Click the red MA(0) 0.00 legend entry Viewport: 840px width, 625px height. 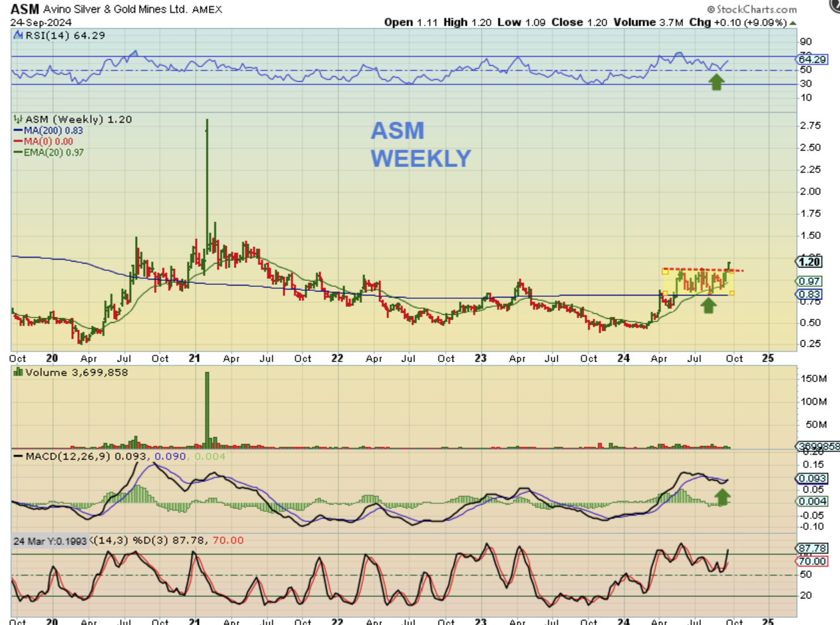(x=43, y=141)
